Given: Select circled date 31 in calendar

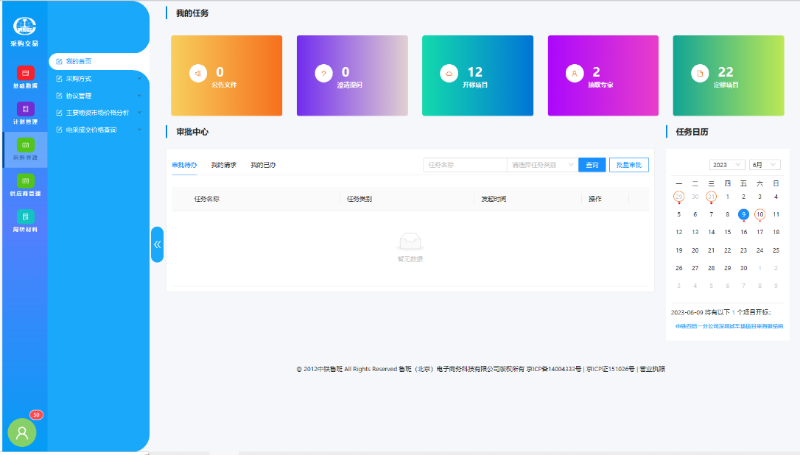Looking at the screenshot, I should coord(711,196).
